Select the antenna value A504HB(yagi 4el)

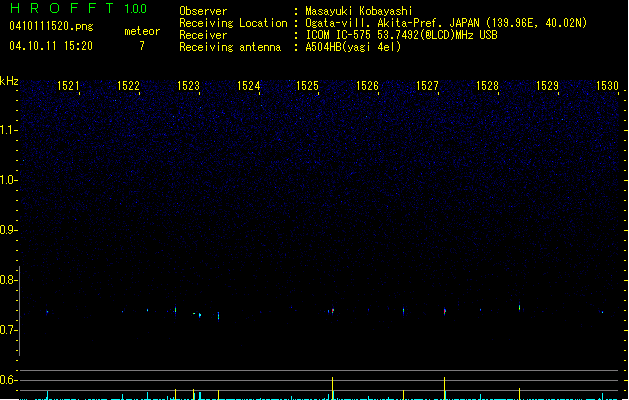click(353, 47)
